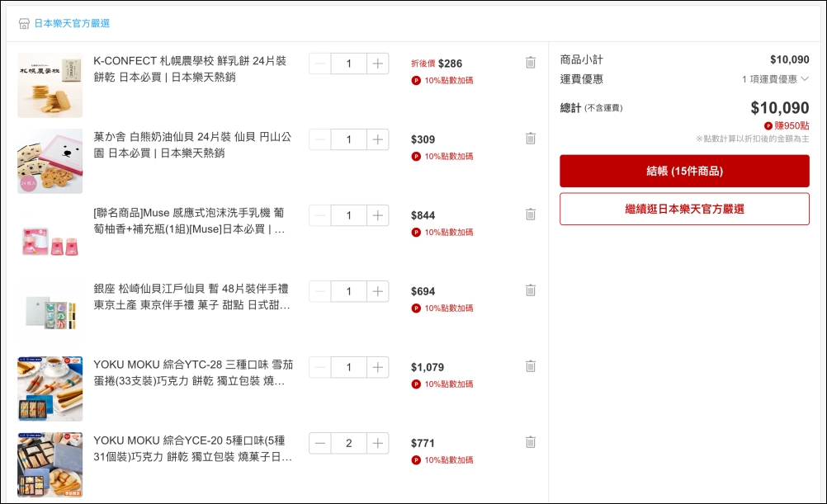The image size is (827, 504).
Task: Click the K-CONFECT 札幌農學校 product image
Action: [x=50, y=85]
